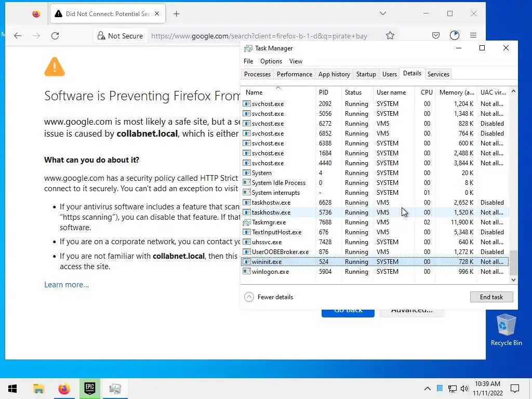Switch to the Services tab
The height and width of the screenshot is (399, 532).
point(438,74)
